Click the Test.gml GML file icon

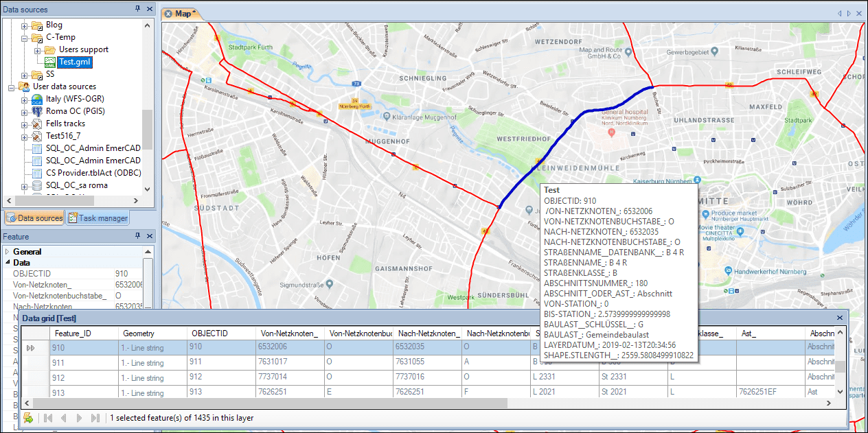[49, 62]
